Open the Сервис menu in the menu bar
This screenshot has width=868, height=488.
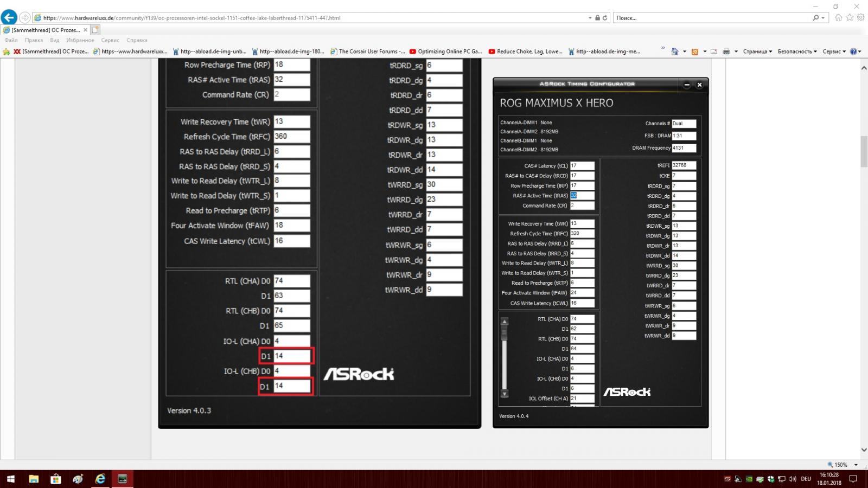click(110, 40)
